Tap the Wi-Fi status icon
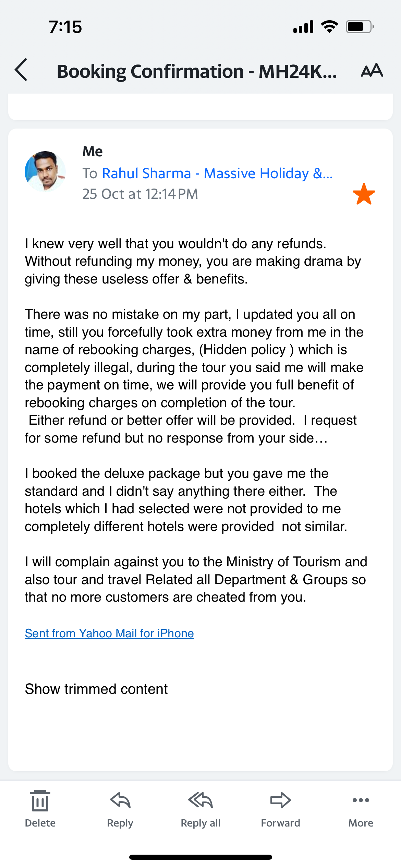 click(x=329, y=26)
